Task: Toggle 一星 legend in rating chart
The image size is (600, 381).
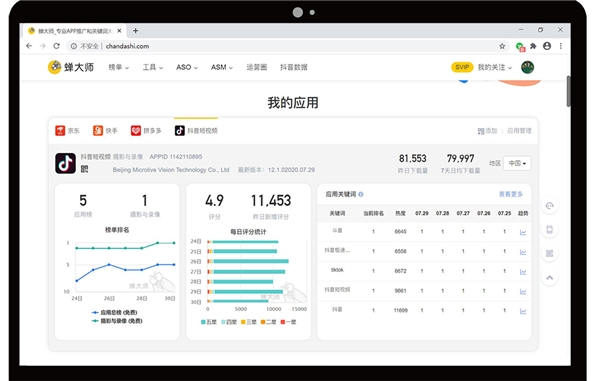Action: pos(289,322)
